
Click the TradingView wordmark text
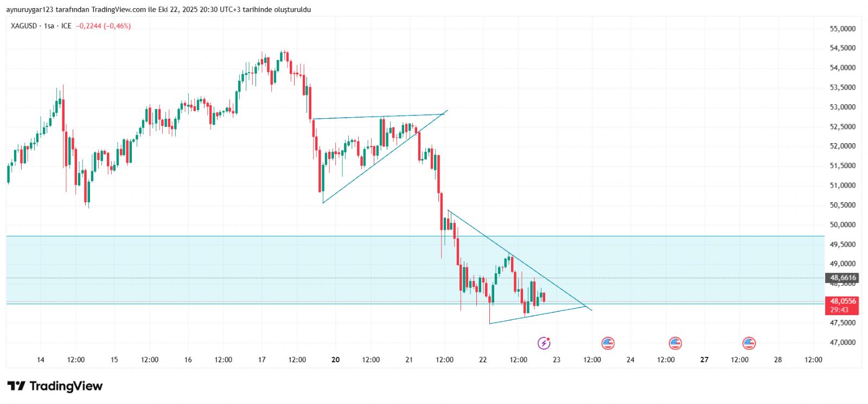tap(66, 386)
